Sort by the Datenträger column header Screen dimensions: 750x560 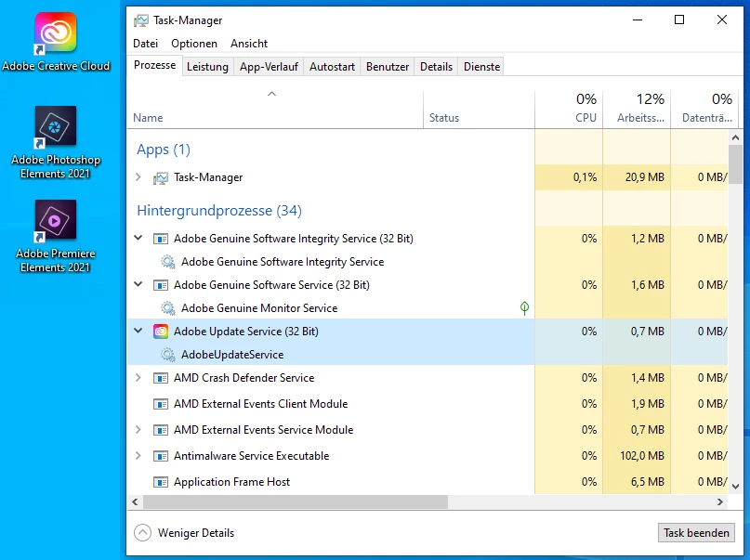point(704,110)
